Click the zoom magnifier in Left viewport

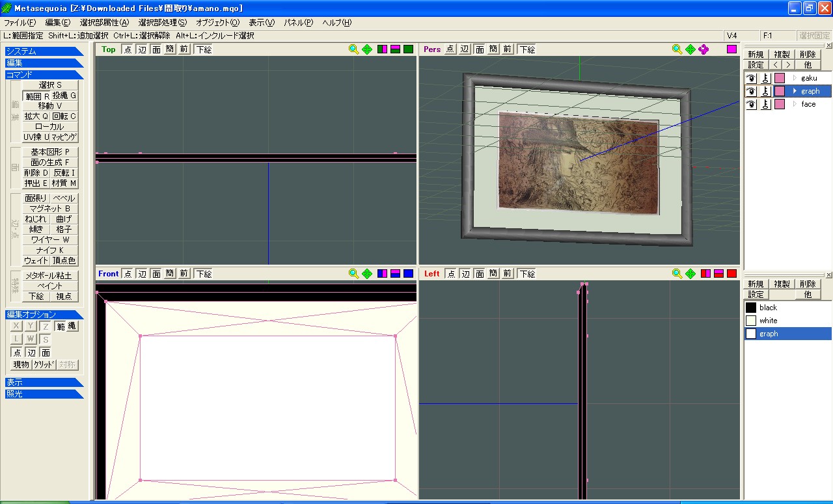click(x=677, y=274)
